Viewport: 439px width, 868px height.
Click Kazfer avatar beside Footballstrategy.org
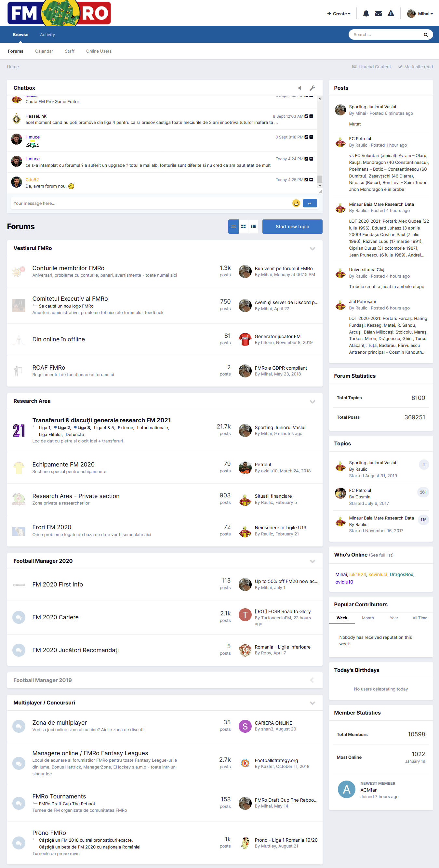pos(245,763)
